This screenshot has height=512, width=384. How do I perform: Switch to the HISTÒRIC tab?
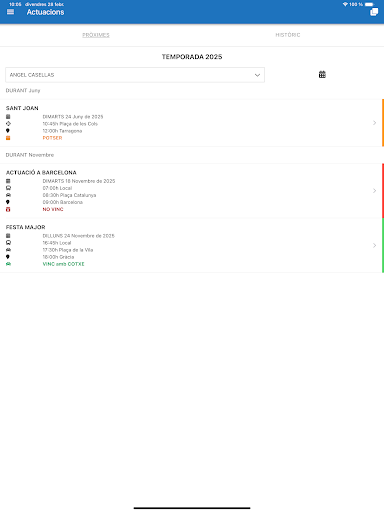click(x=288, y=35)
